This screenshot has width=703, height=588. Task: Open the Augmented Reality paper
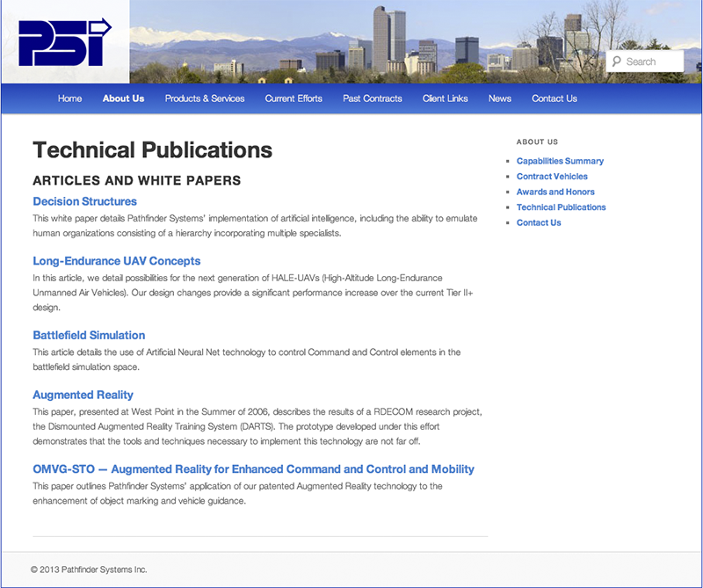point(83,395)
